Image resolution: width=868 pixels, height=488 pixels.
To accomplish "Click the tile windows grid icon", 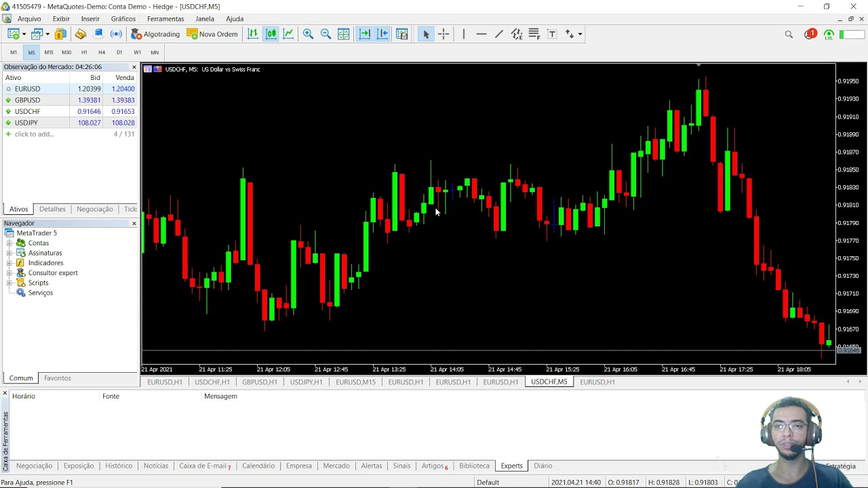I will tap(344, 34).
